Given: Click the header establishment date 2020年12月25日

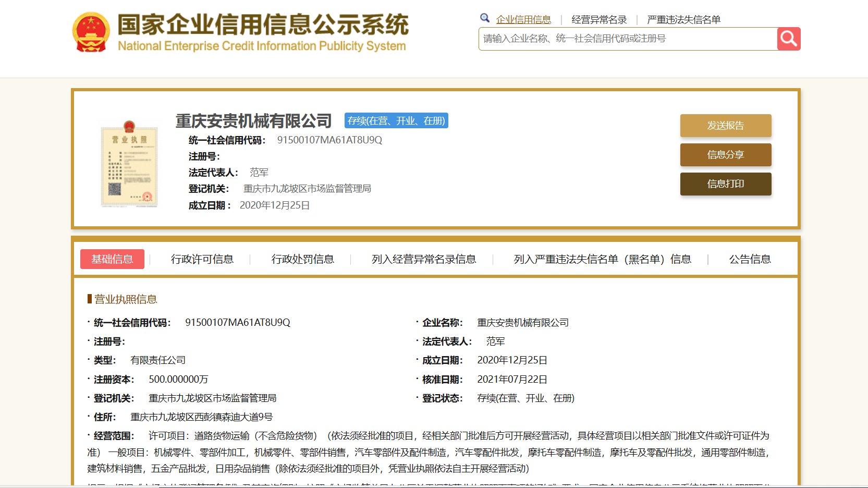Looking at the screenshot, I should point(275,205).
